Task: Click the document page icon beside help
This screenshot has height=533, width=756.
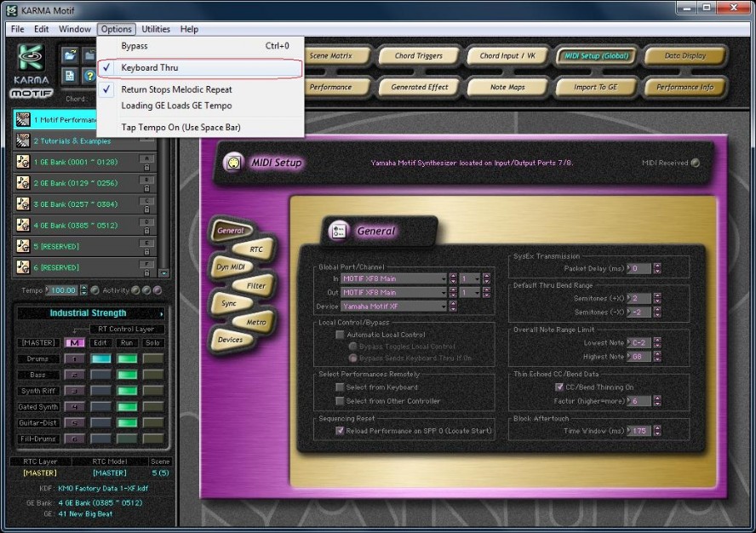Action: (69, 76)
